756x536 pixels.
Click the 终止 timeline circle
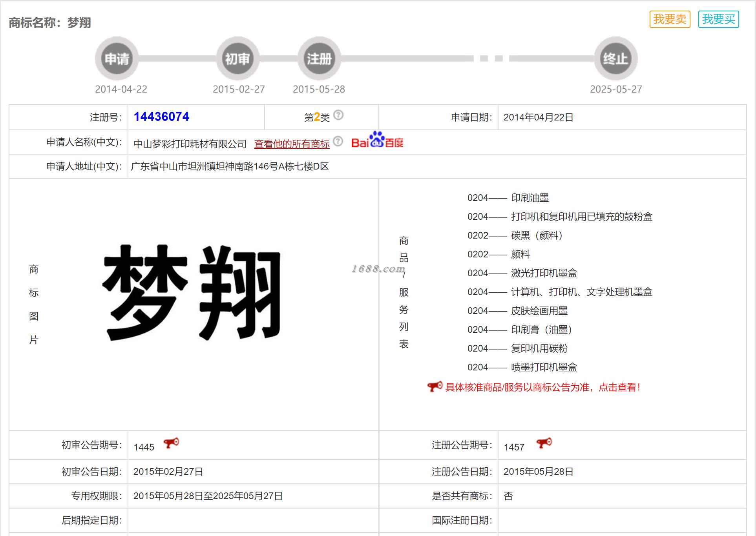[x=615, y=59]
